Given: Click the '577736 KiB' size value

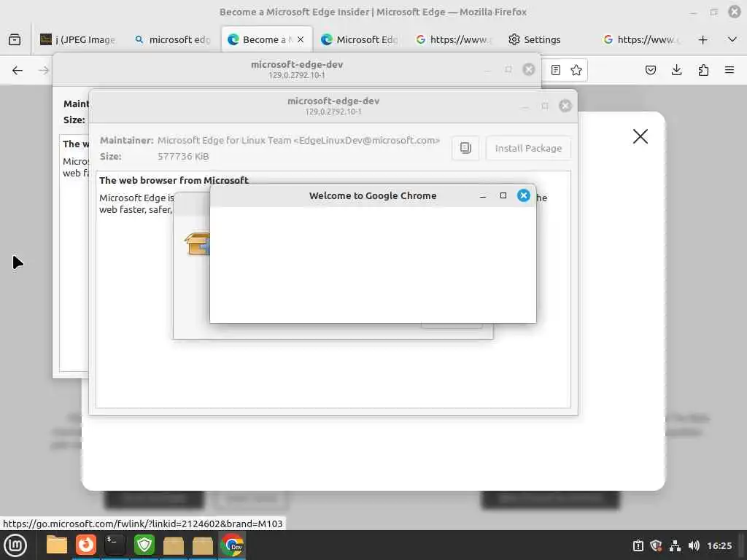Looking at the screenshot, I should pyautogui.click(x=183, y=156).
